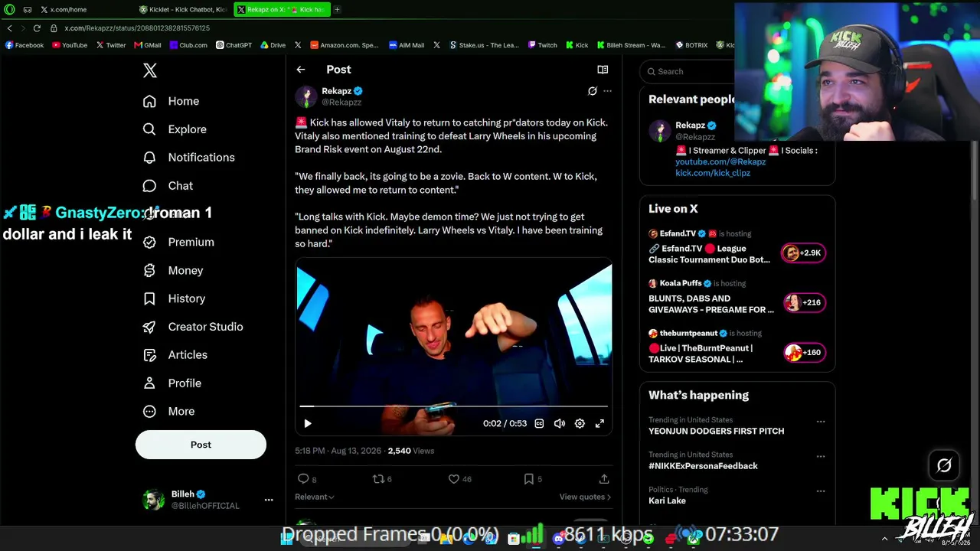Image resolution: width=980 pixels, height=551 pixels.
Task: Open the Club.com bookmark
Action: (188, 45)
